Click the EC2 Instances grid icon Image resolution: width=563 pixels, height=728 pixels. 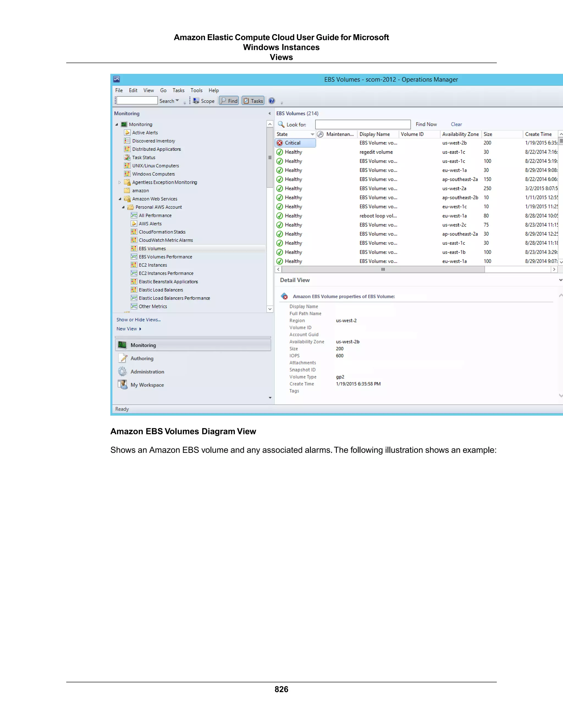(x=134, y=265)
